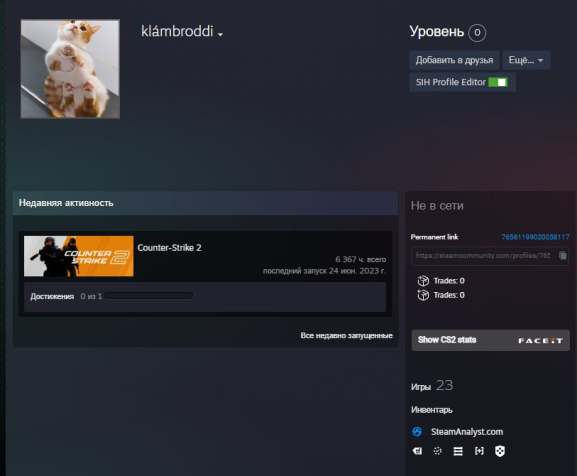The image size is (577, 476).
Task: Click the 6 367 ч. всего text
Action: tap(361, 259)
